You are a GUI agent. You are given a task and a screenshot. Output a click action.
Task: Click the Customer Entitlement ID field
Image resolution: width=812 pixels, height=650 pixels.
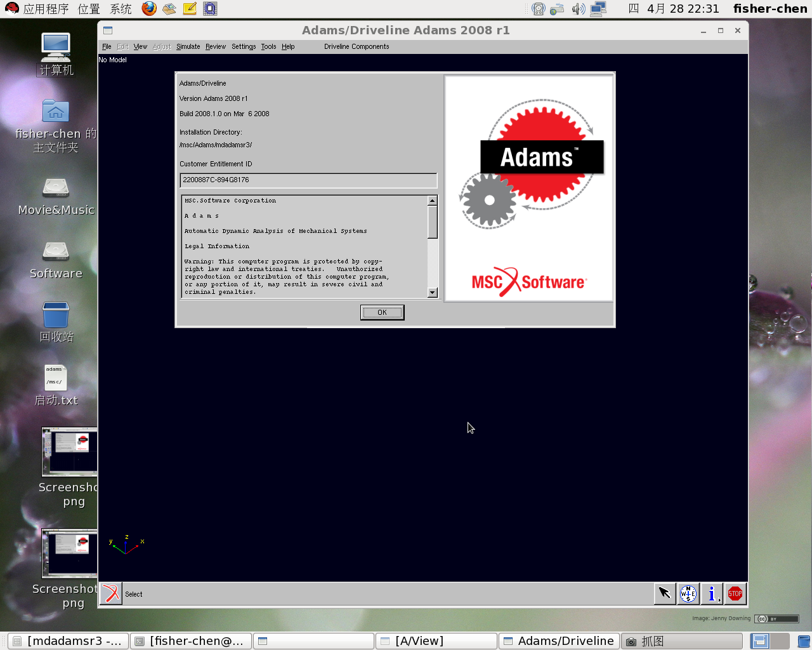(308, 180)
